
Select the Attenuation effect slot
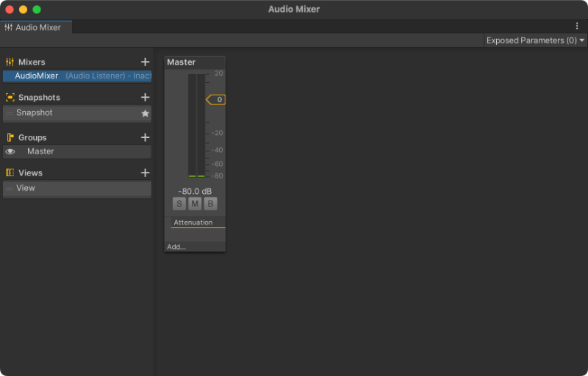[194, 223]
